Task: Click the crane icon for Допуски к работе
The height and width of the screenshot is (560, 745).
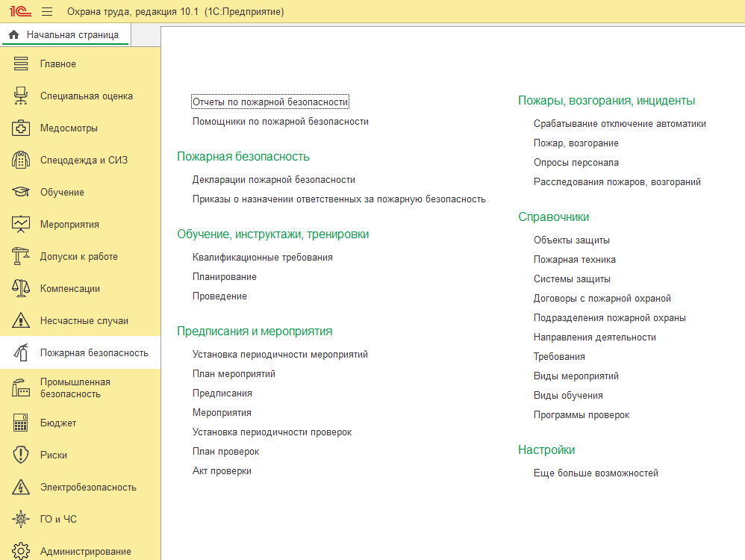Action: point(20,257)
